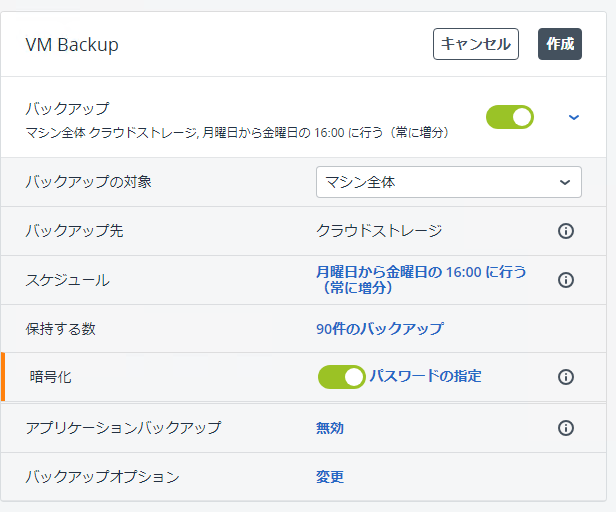The width and height of the screenshot is (616, 512).
Task: Create the plan with 作成 button
Action: [560, 44]
